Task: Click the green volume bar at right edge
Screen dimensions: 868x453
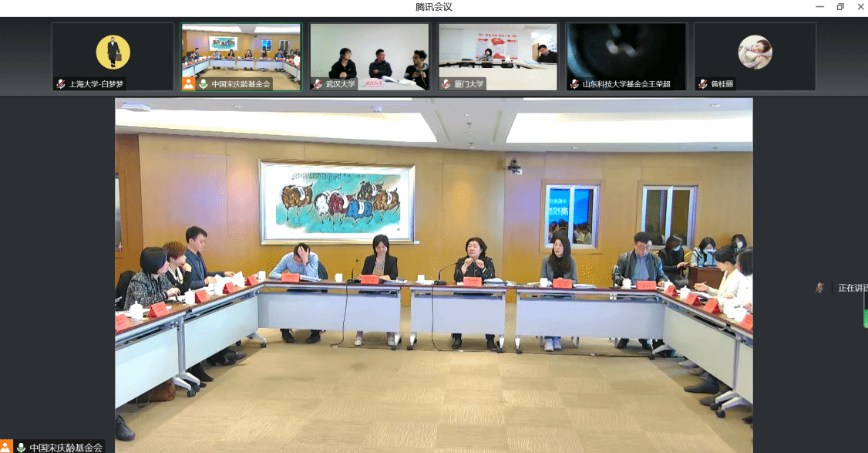Action: coord(865,319)
